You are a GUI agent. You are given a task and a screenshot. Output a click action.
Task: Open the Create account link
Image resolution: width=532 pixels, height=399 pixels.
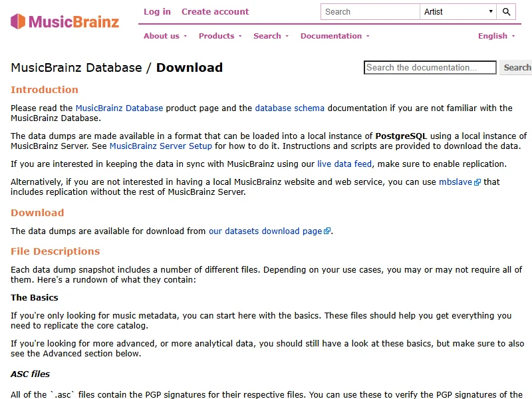(x=215, y=11)
